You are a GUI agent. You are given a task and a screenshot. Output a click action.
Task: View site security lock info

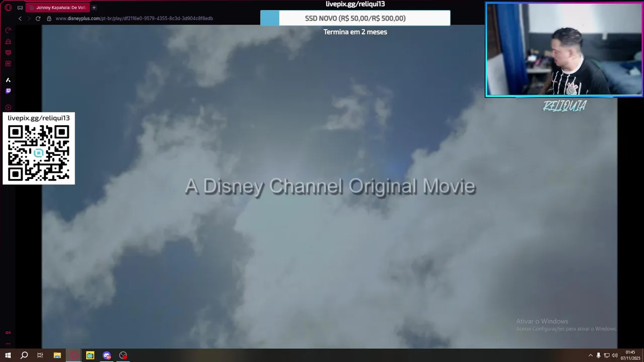coord(49,19)
